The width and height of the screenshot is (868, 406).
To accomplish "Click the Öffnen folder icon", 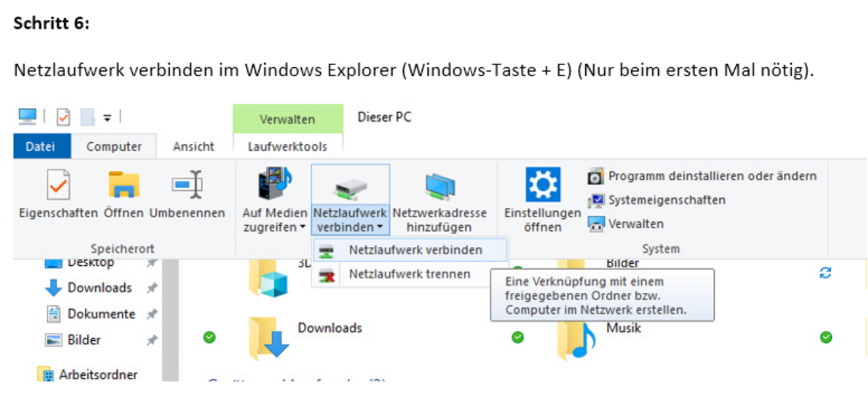I will tap(124, 186).
